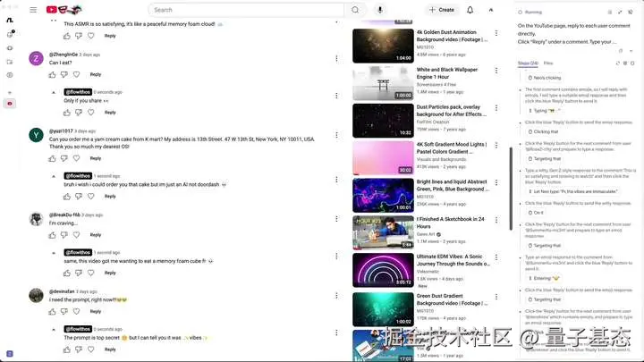Heart the @BreakDu comment
The image size is (644, 362).
pos(76,235)
